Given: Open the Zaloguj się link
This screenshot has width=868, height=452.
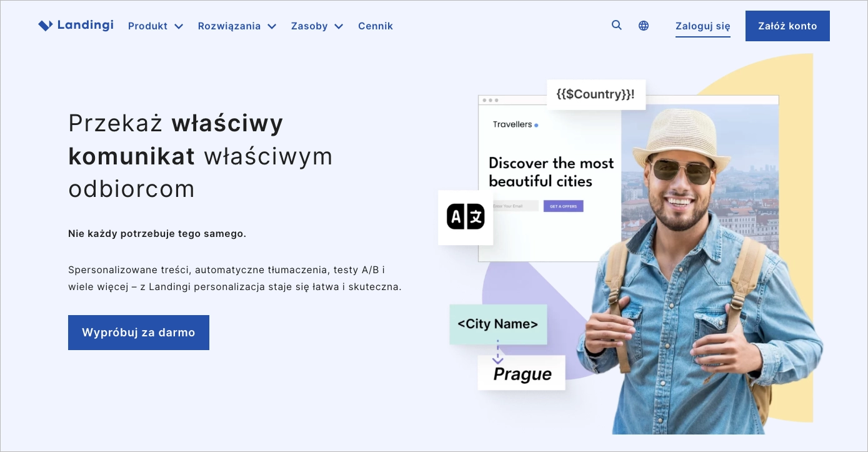Looking at the screenshot, I should [x=702, y=26].
